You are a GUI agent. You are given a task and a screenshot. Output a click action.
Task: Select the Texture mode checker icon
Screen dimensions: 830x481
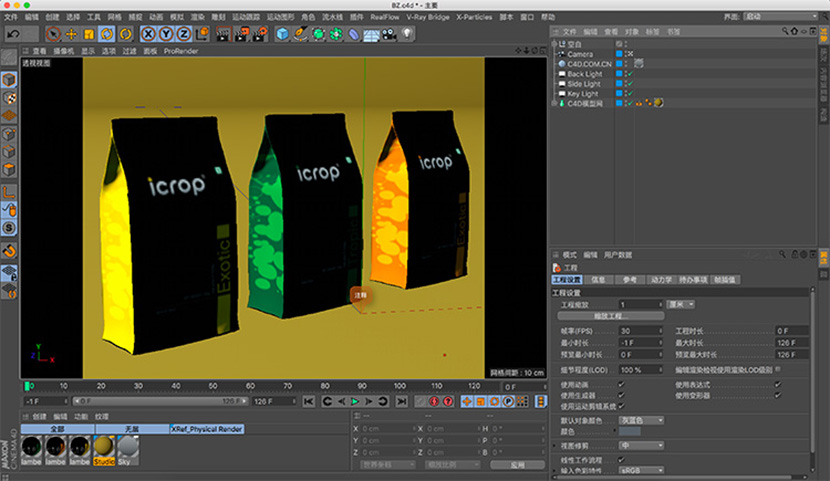click(9, 98)
